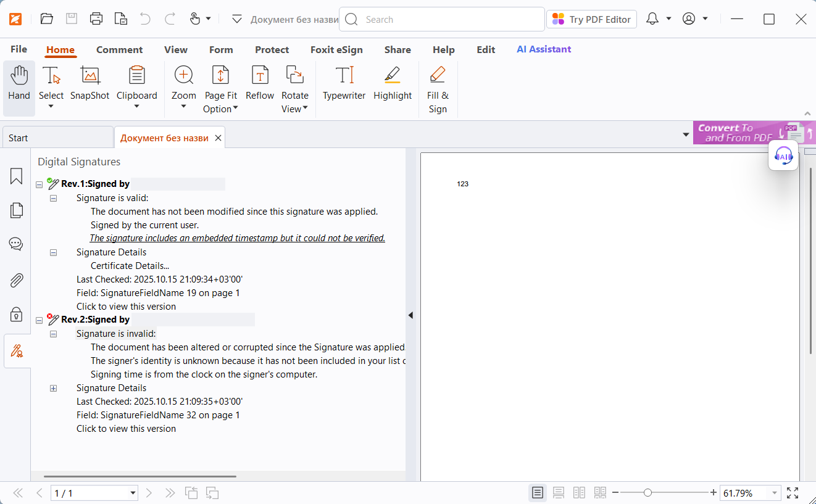The width and height of the screenshot is (816, 504).
Task: Click the Try PDF Editor button
Action: [592, 20]
